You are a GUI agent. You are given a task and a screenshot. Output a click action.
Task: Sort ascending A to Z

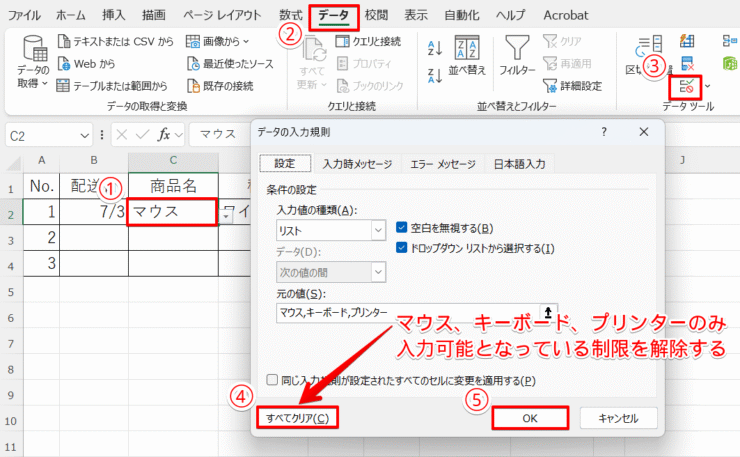tap(435, 48)
